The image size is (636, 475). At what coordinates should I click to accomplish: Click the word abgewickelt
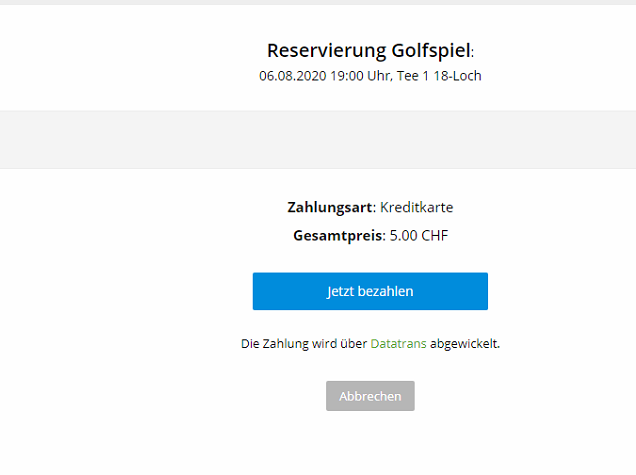click(464, 343)
